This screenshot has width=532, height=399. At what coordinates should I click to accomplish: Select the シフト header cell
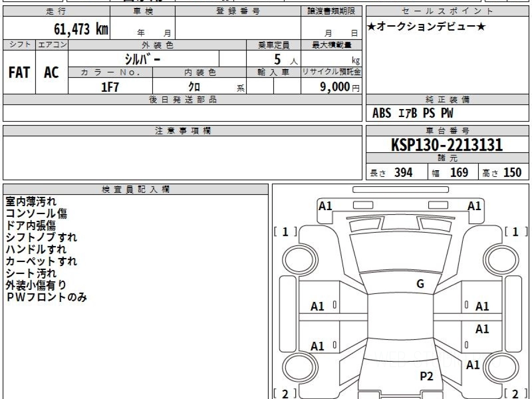19,45
